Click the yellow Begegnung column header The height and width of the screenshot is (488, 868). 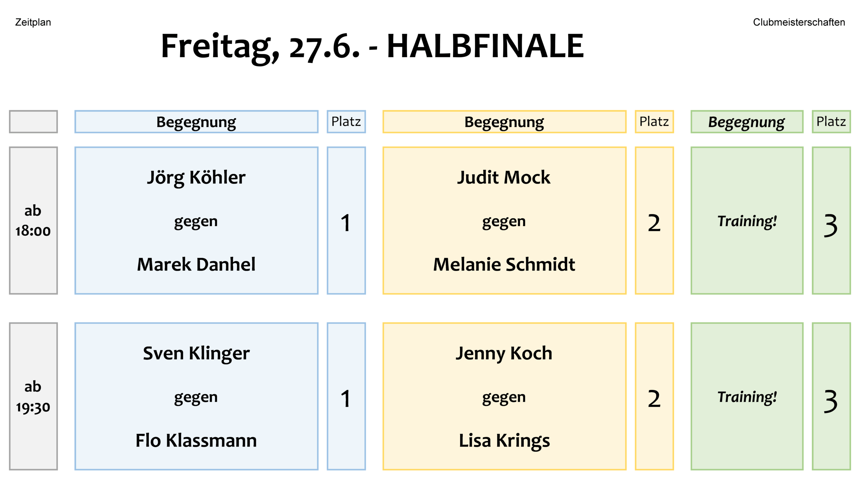(x=504, y=122)
